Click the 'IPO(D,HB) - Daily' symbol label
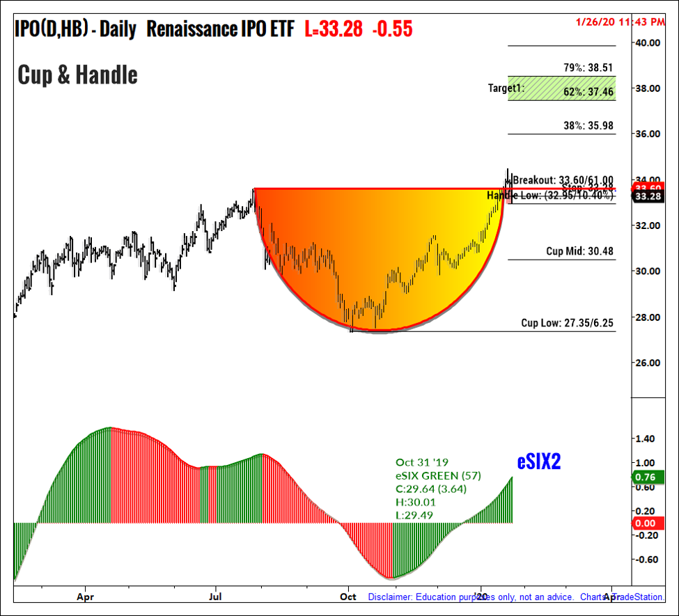 (x=75, y=29)
